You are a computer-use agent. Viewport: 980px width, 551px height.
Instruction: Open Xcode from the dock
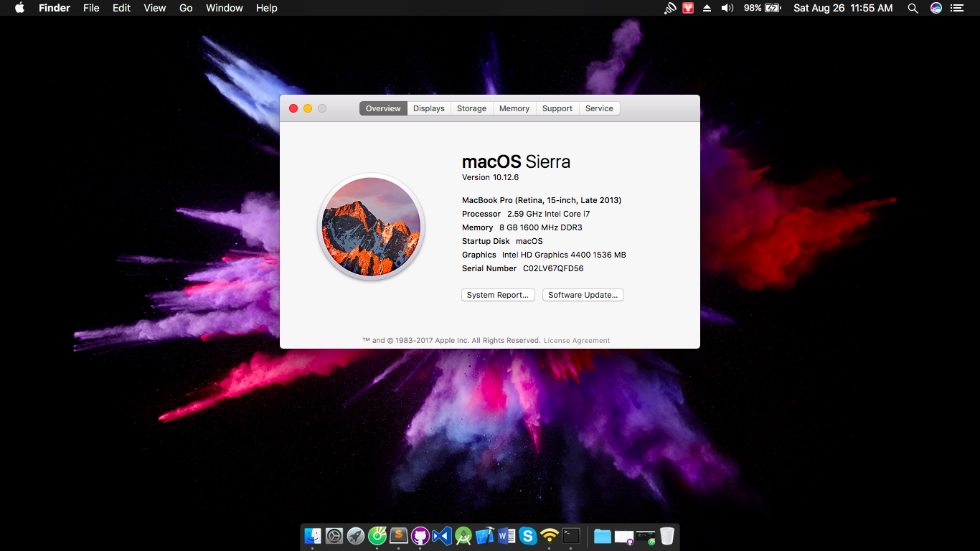[485, 536]
